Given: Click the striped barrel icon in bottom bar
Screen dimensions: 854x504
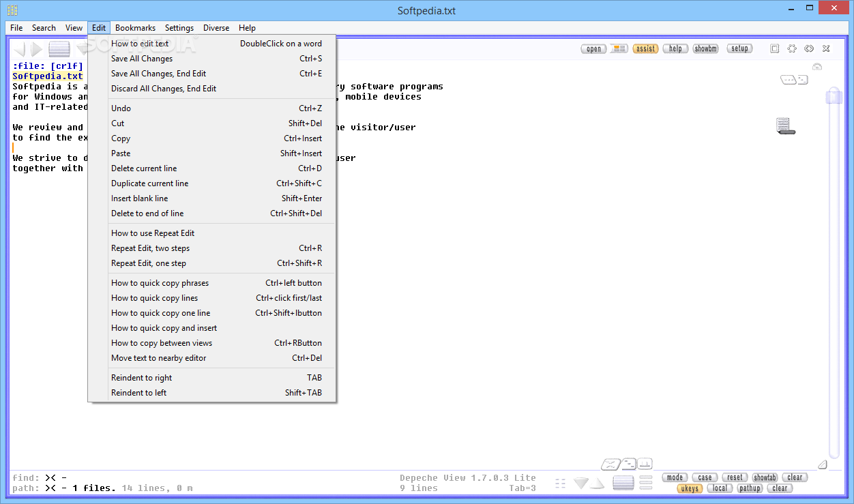Looking at the screenshot, I should click(x=623, y=484).
